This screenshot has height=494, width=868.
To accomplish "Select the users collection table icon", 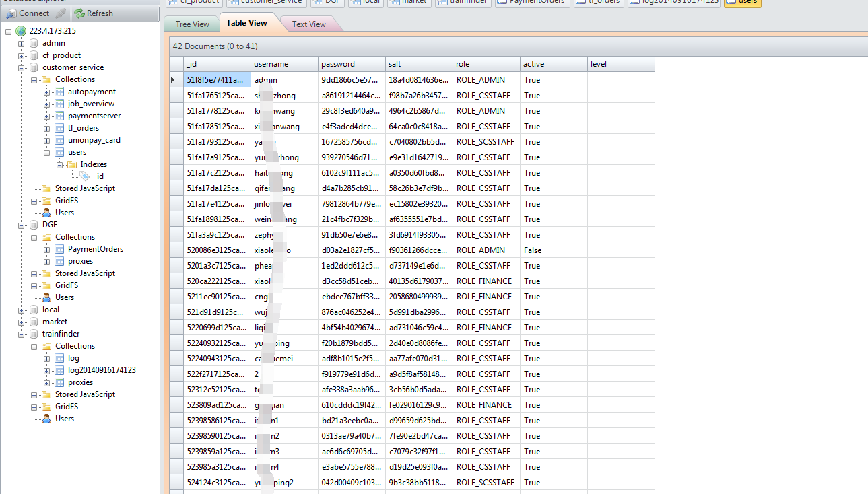I will 59,152.
